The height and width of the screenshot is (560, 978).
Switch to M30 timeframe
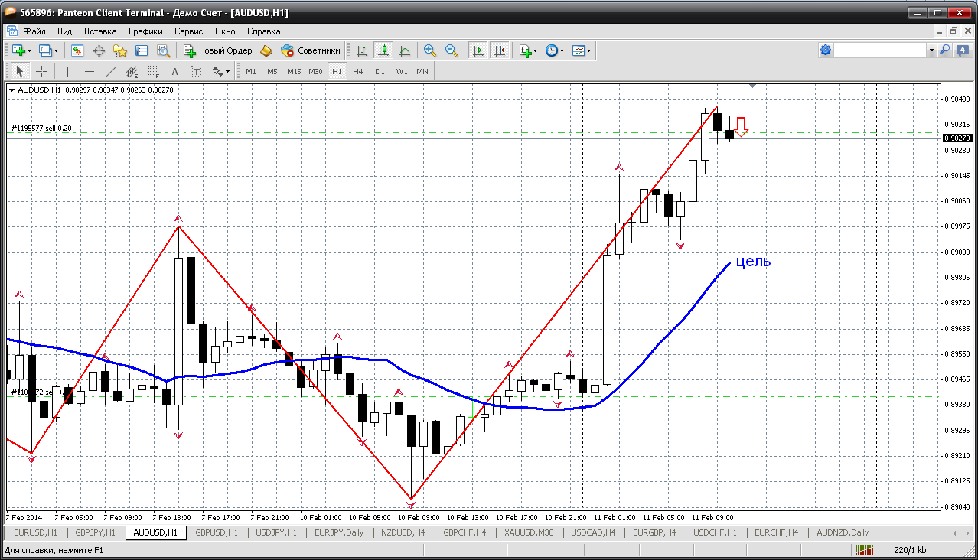pyautogui.click(x=315, y=71)
